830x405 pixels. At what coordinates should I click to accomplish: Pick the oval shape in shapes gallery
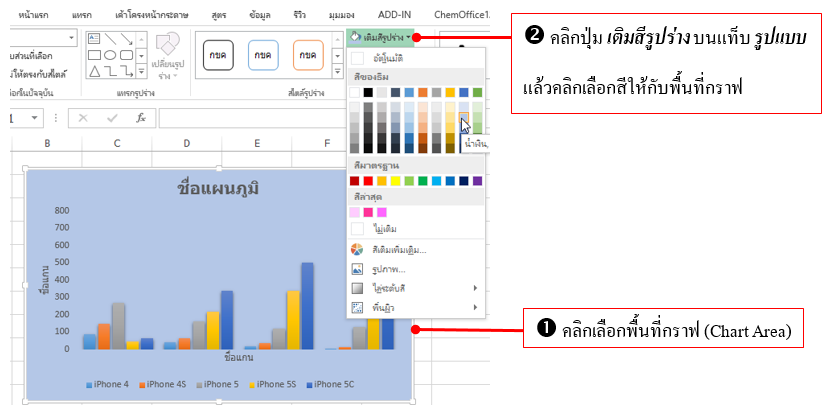(x=111, y=54)
